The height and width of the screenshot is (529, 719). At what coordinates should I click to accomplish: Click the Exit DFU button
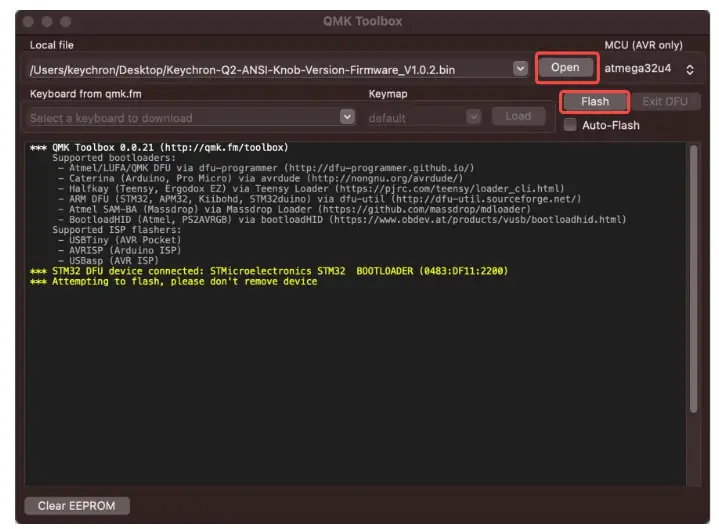[x=665, y=101]
